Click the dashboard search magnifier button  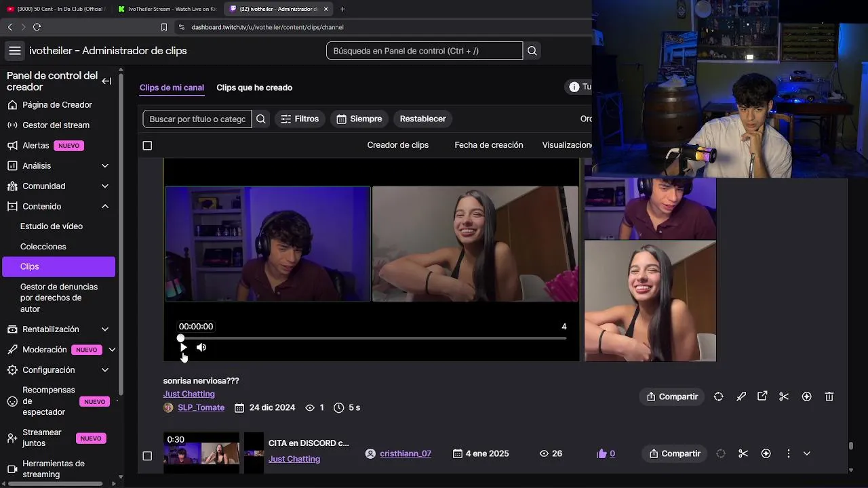[x=532, y=51]
